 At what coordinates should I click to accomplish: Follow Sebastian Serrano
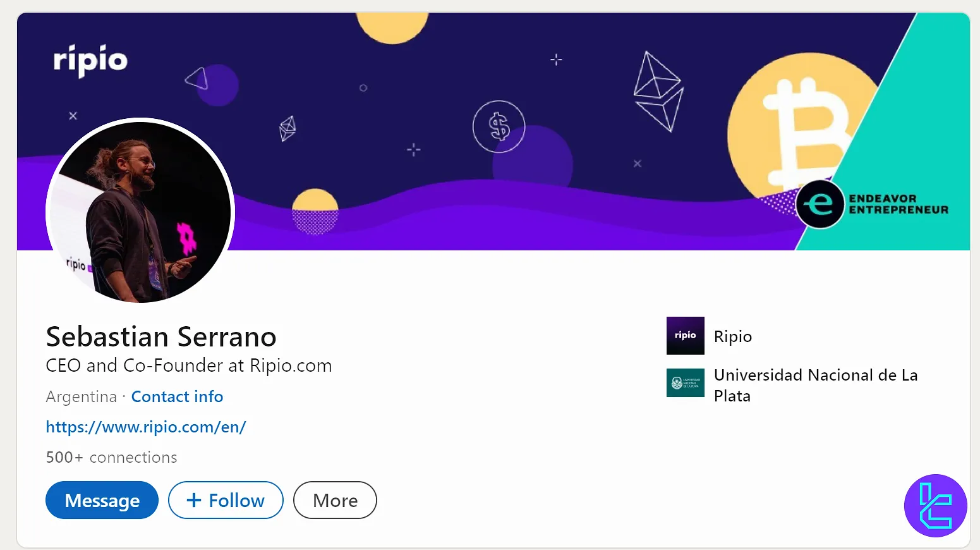(226, 500)
